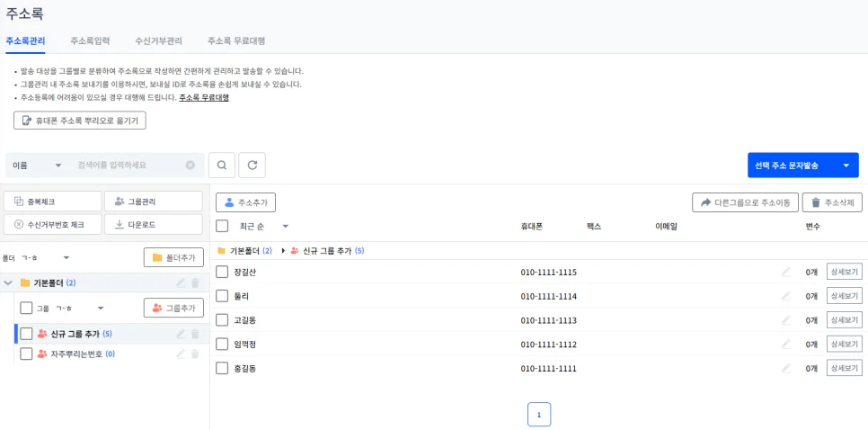The height and width of the screenshot is (430, 868).
Task: Check the box for 둘리 contact
Action: pyautogui.click(x=222, y=296)
